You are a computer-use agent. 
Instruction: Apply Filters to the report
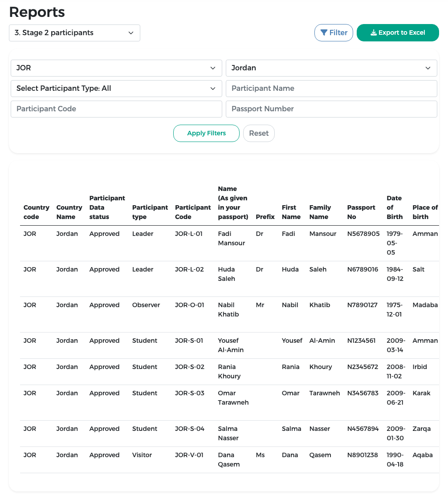pos(207,133)
